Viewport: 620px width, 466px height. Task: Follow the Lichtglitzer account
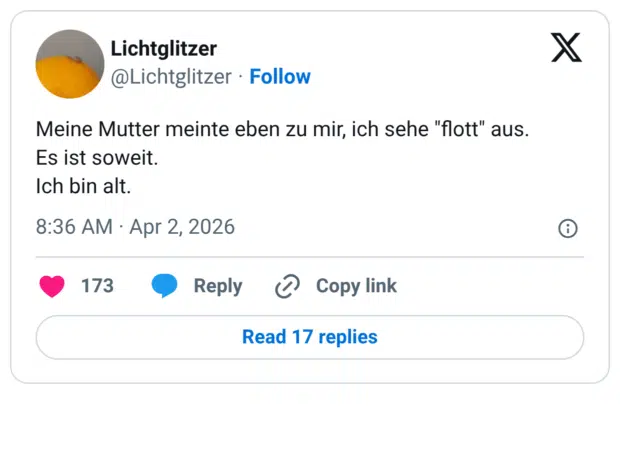click(280, 77)
